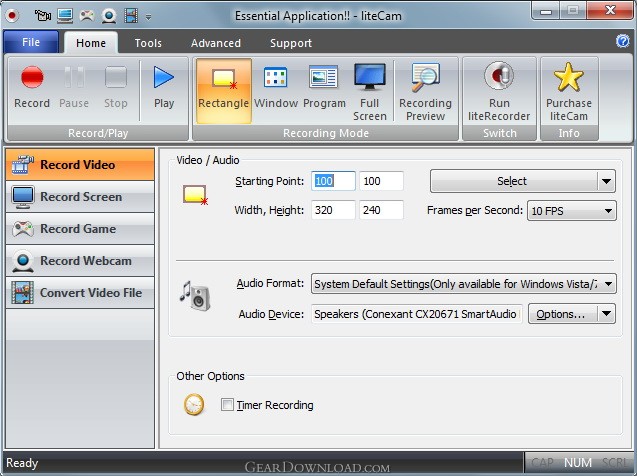Click the speaker music note icon
This screenshot has height=476, width=637.
coord(195,296)
